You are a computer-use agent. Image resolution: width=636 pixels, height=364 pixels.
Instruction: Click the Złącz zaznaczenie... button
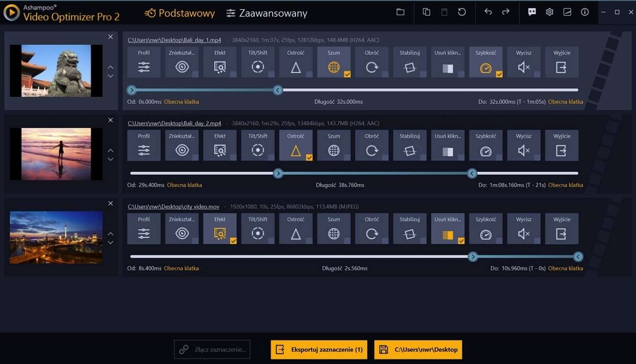tap(212, 349)
